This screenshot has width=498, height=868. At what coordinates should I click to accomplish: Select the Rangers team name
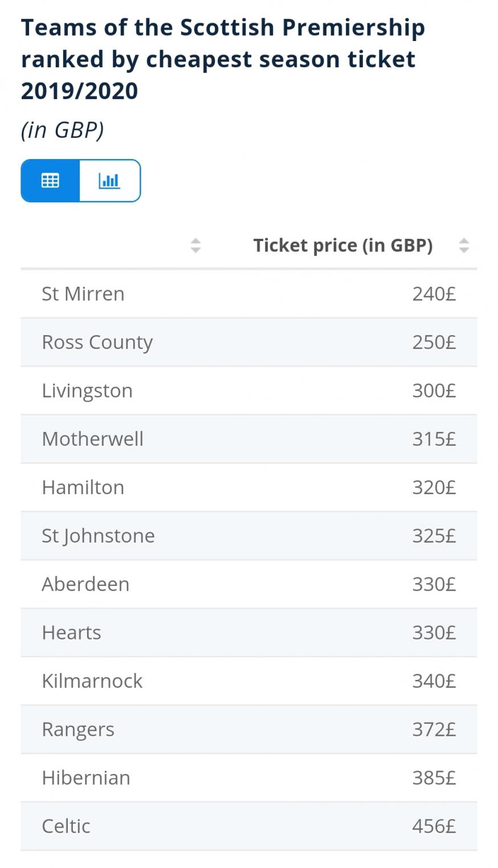pos(78,730)
